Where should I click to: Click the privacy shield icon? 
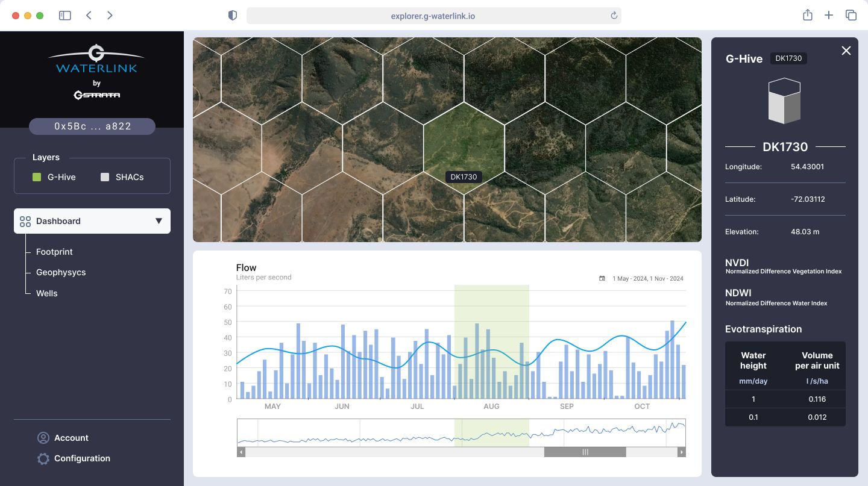(x=233, y=16)
